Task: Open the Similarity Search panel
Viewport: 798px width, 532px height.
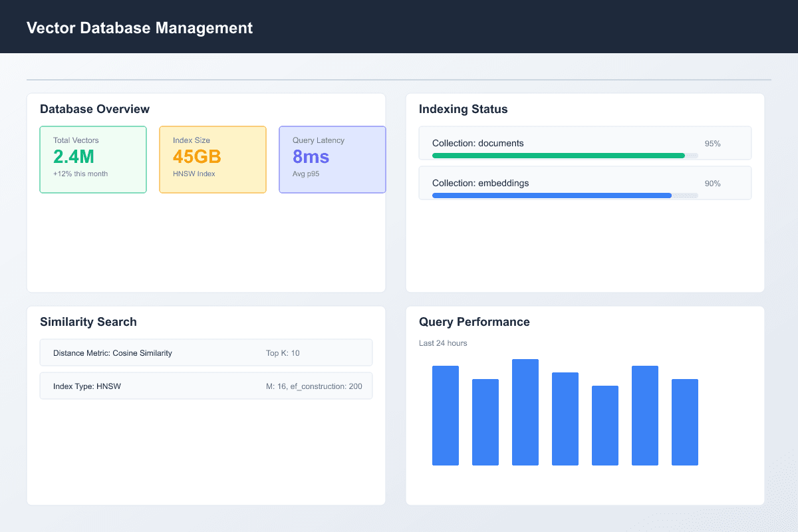Action: pos(88,321)
